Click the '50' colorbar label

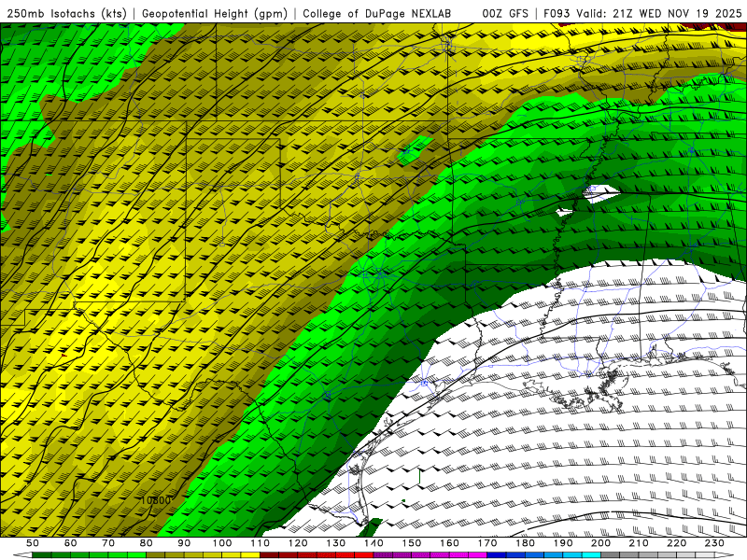[x=33, y=543]
